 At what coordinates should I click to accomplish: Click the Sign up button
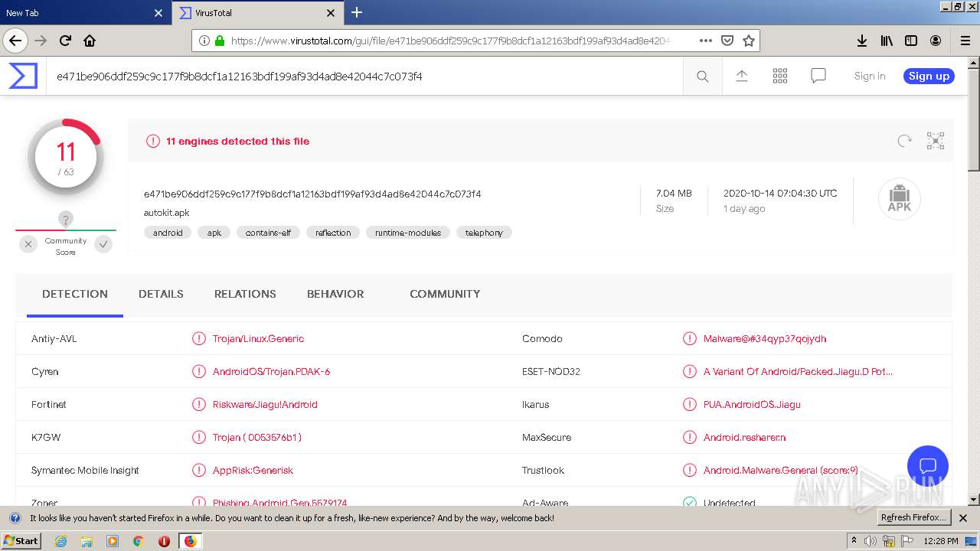(929, 76)
